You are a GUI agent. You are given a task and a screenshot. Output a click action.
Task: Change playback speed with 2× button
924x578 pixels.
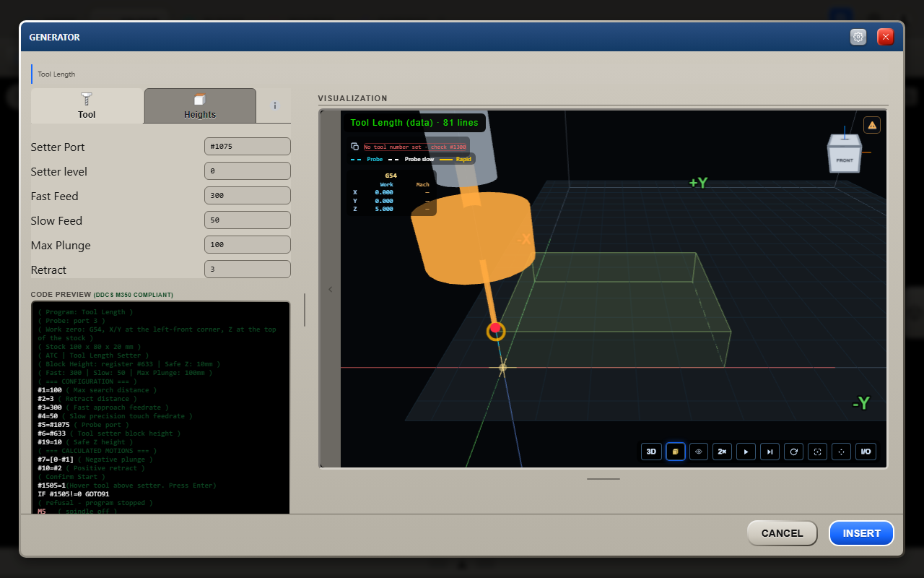(723, 452)
